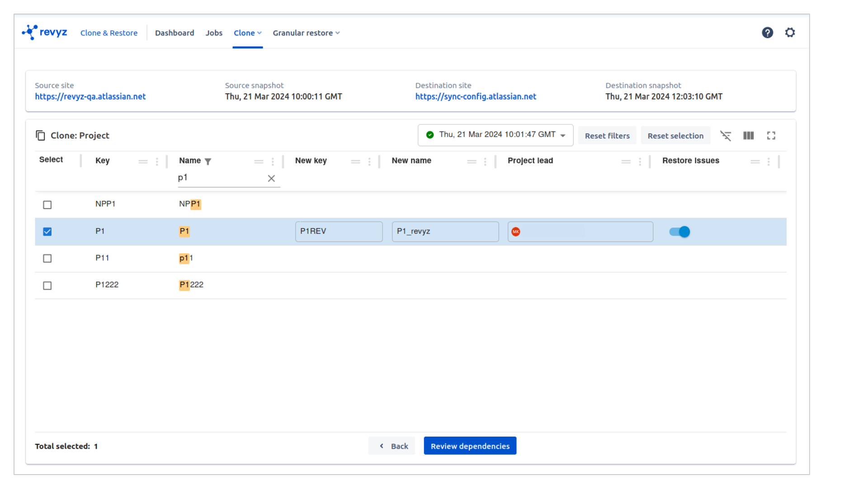
Task: Open the settings gear icon
Action: tap(790, 33)
